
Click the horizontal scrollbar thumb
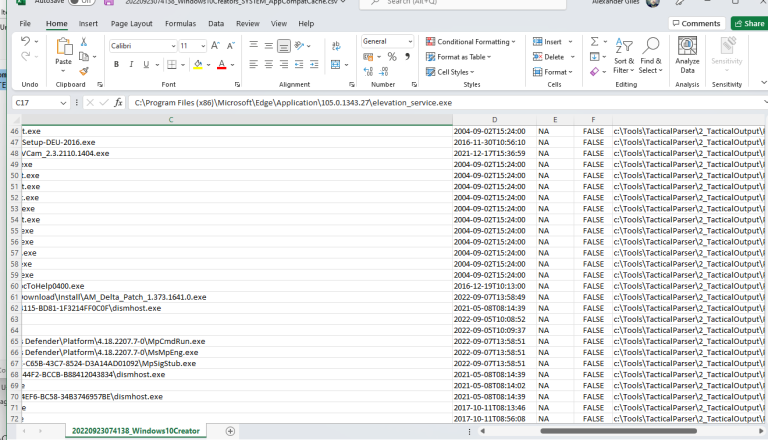click(618, 431)
